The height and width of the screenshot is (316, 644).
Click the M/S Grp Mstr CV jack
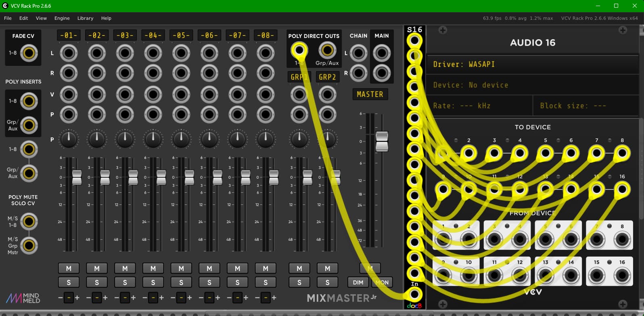tap(29, 245)
